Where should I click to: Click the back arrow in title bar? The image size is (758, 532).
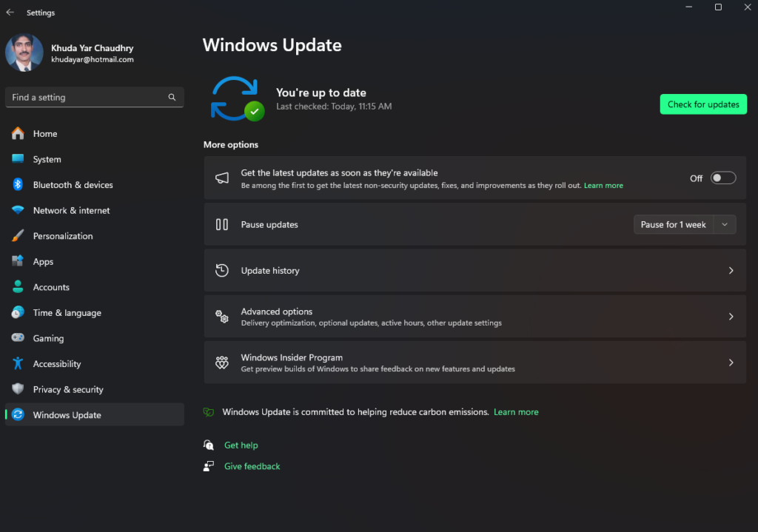coord(10,13)
